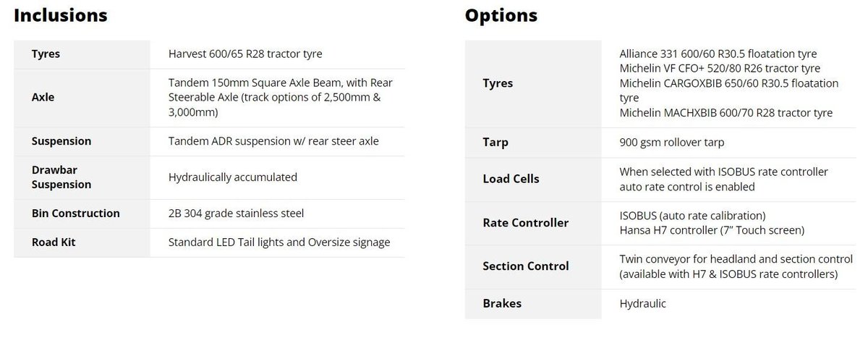
Task: Click the 2B 304 grade stainless steel text
Action: click(236, 214)
